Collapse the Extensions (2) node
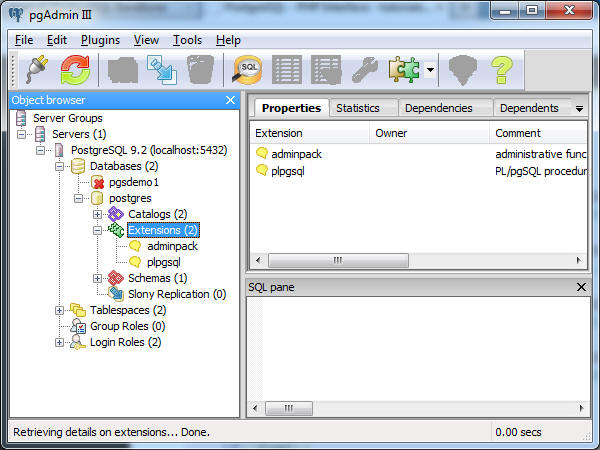Screen dimensions: 600x450 (x=97, y=230)
